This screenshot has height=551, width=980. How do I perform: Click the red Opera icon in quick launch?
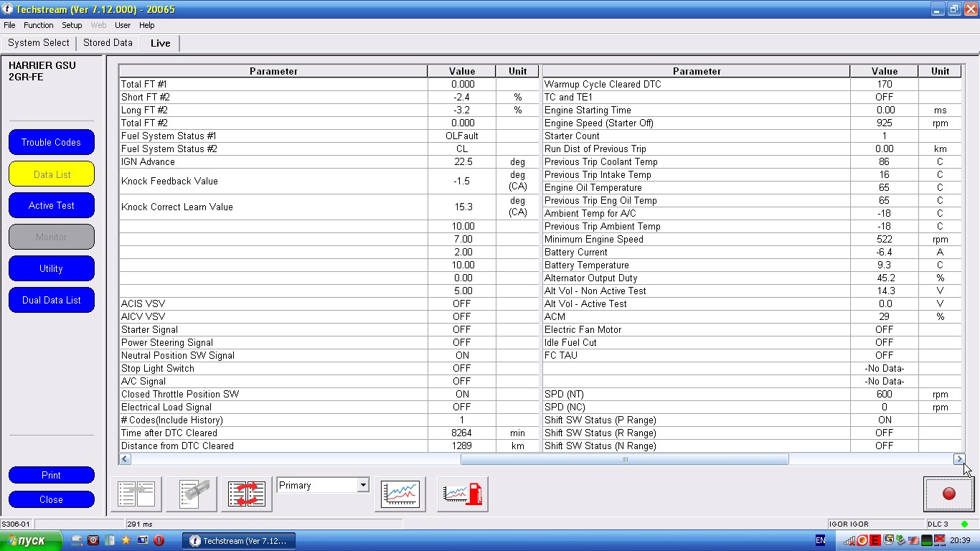coord(159,540)
